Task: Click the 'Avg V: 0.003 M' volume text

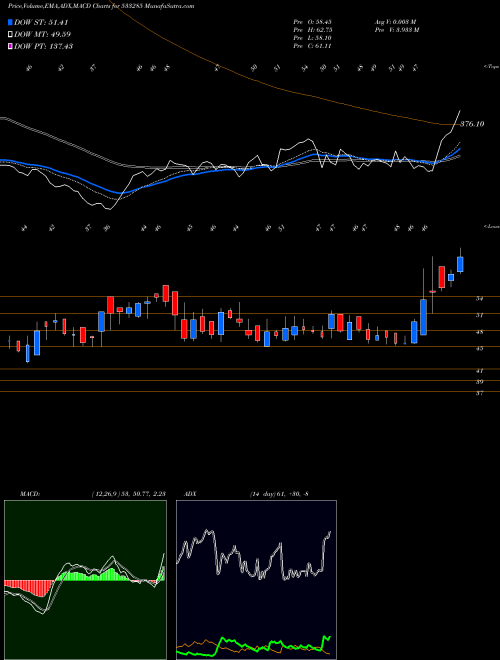Action: click(396, 22)
